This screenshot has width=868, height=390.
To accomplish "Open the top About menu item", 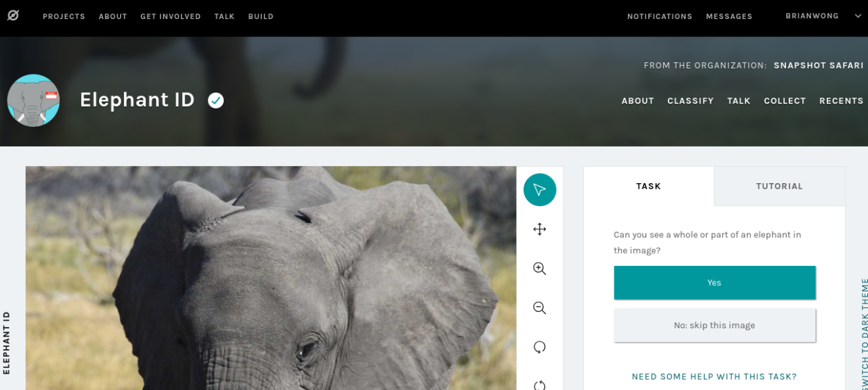I will coord(113,16).
